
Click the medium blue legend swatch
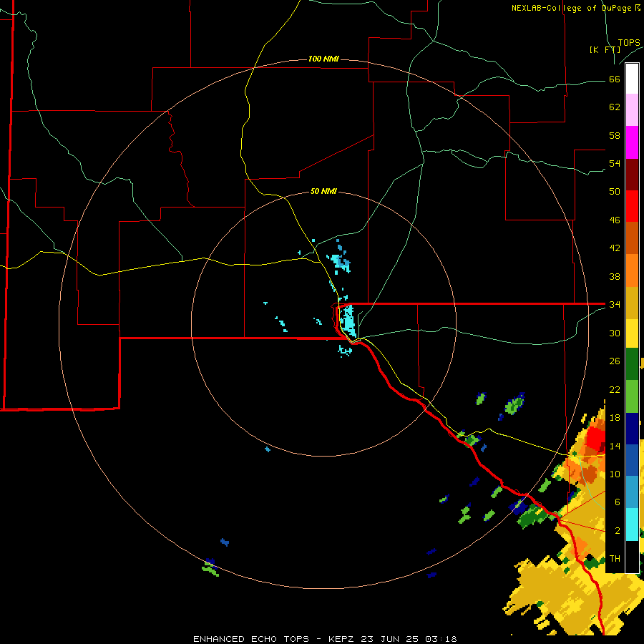(632, 460)
